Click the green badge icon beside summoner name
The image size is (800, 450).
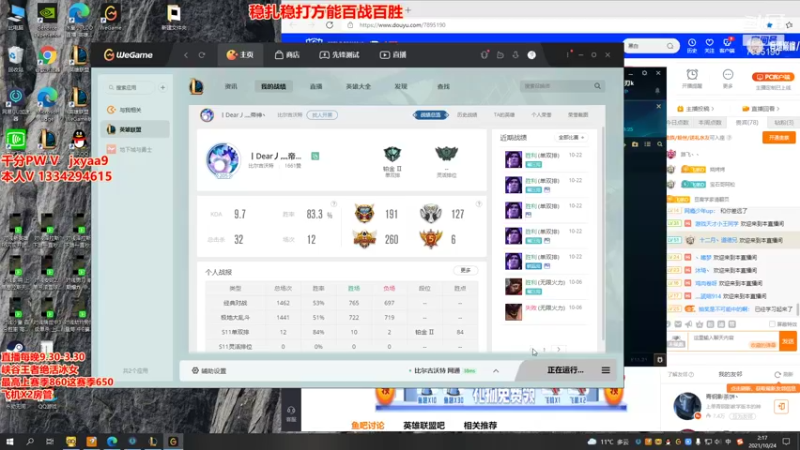coord(315,156)
